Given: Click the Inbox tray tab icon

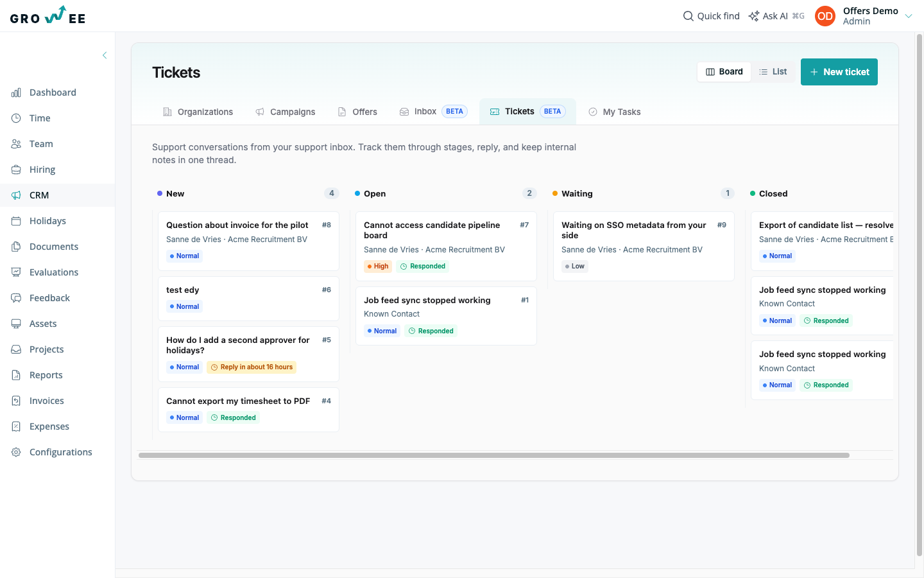Looking at the screenshot, I should (404, 112).
